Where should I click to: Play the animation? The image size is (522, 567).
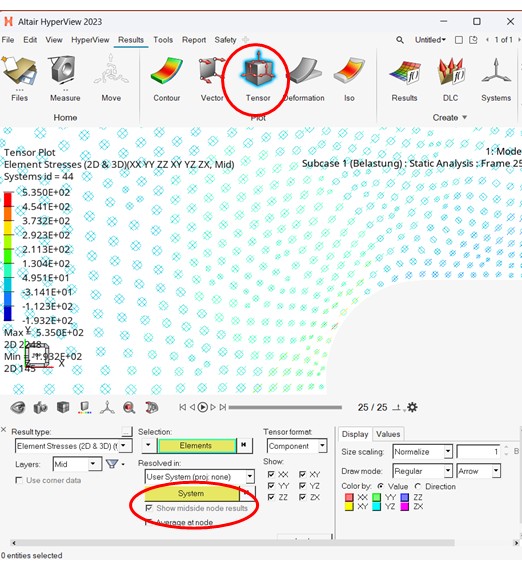203,407
